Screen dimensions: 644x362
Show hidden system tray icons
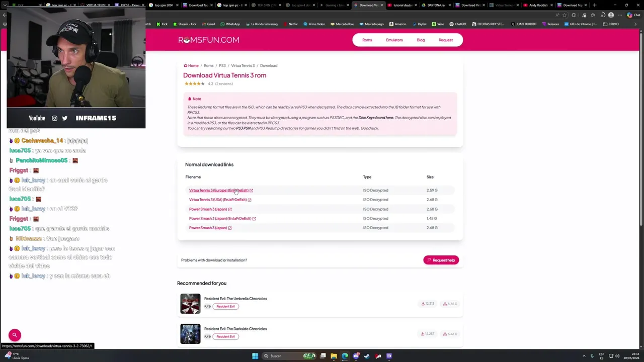[584, 356]
